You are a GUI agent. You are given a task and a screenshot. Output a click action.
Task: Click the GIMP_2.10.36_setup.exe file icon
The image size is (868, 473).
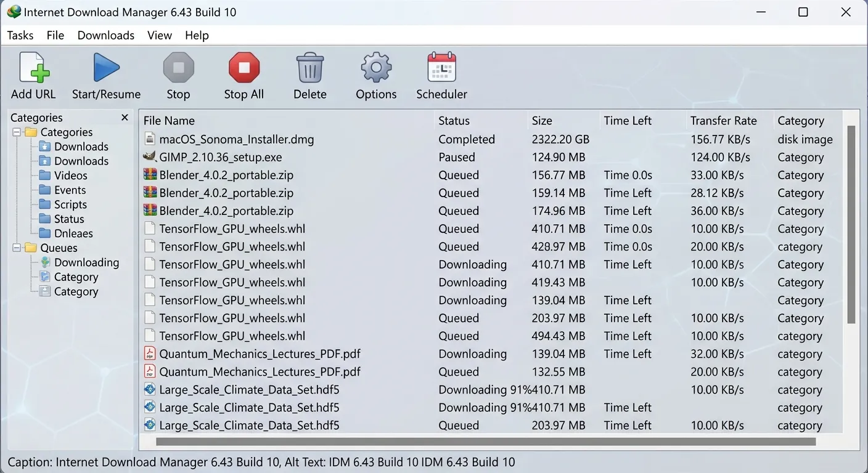[x=149, y=157]
